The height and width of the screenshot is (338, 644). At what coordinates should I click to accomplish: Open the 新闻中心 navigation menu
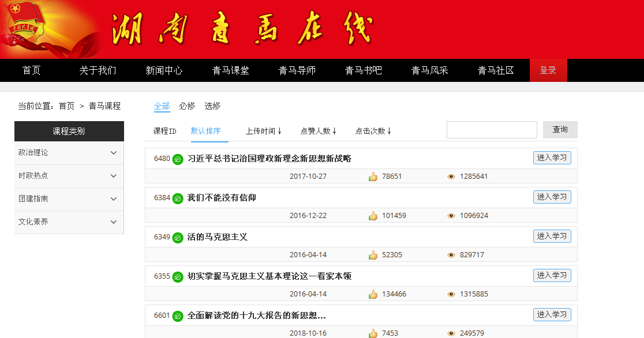point(164,70)
